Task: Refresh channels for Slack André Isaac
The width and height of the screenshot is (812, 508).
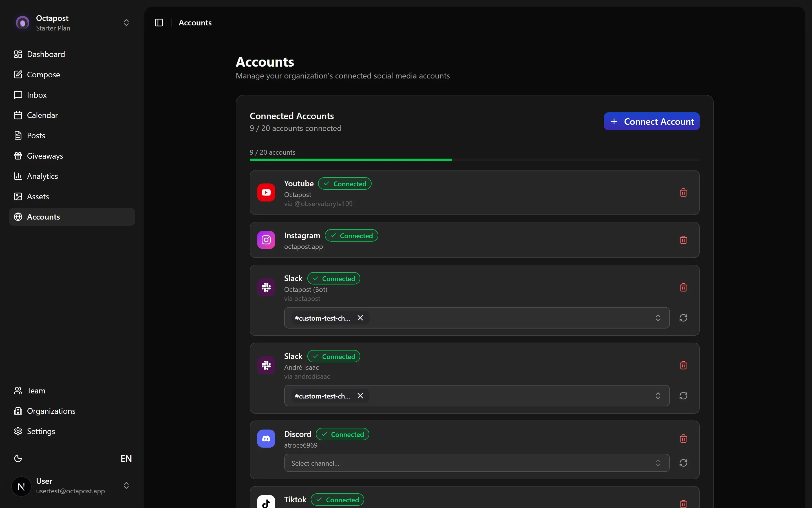Action: (683, 396)
